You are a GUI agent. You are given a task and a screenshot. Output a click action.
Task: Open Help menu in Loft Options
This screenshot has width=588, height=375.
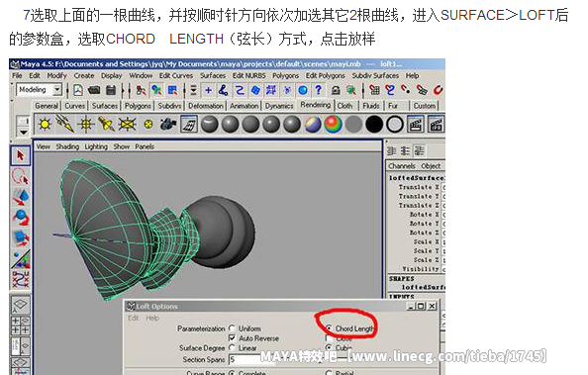[152, 318]
